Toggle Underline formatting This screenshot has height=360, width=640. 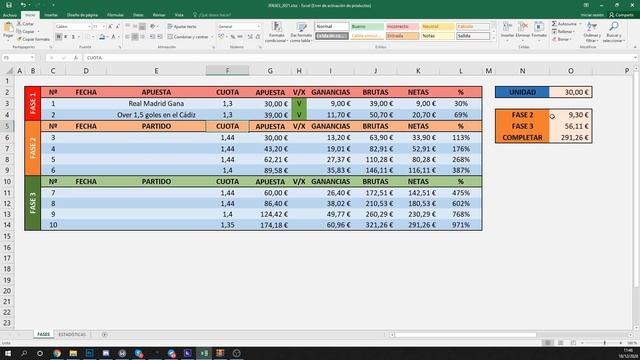(73, 37)
